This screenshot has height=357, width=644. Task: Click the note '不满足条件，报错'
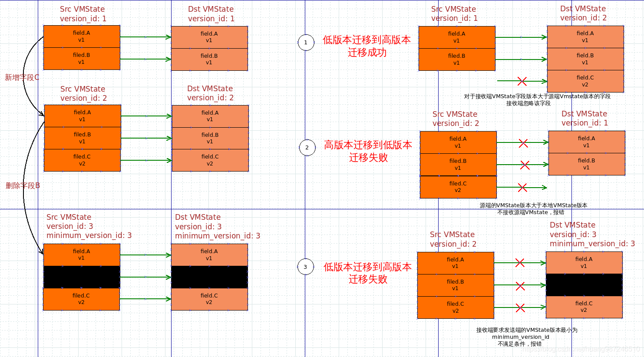tap(519, 344)
